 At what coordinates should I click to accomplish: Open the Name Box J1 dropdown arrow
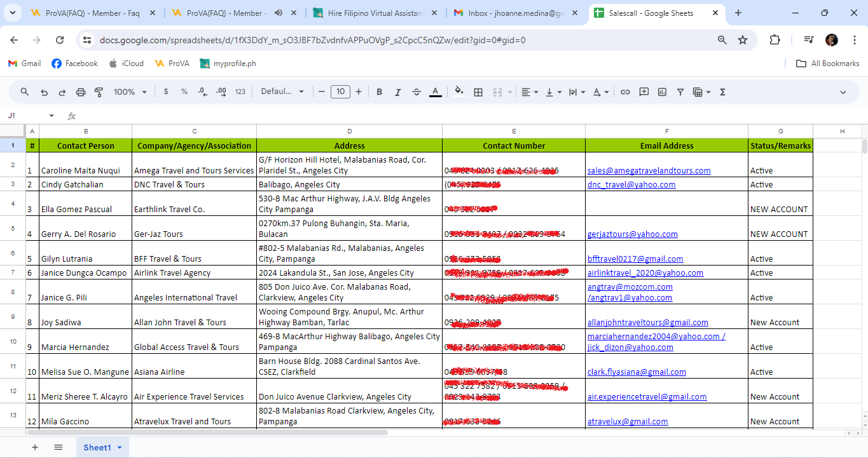click(52, 116)
